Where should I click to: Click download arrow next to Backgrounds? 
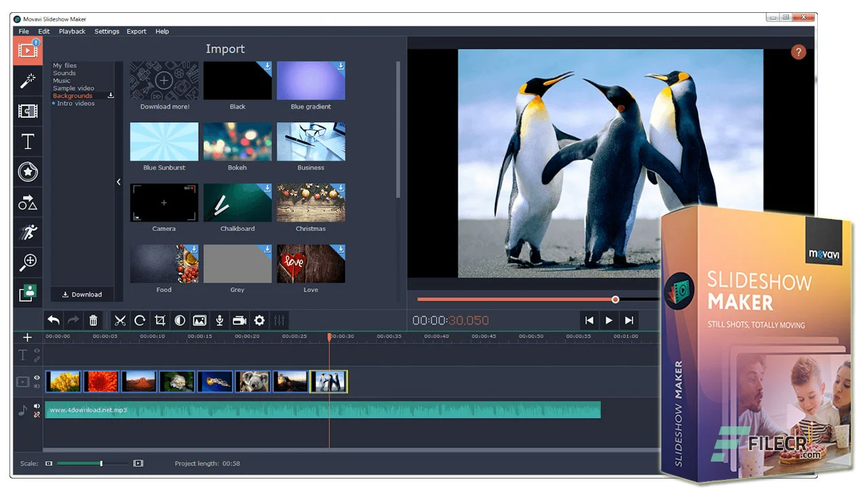(111, 96)
